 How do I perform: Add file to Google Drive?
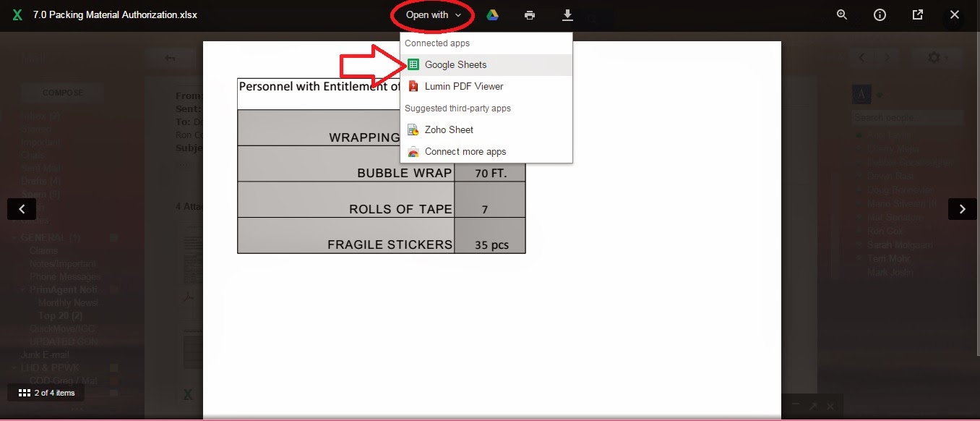pyautogui.click(x=492, y=14)
